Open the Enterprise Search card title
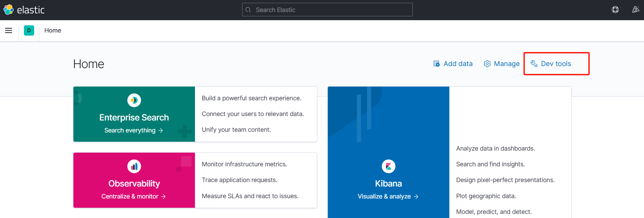 (x=134, y=117)
